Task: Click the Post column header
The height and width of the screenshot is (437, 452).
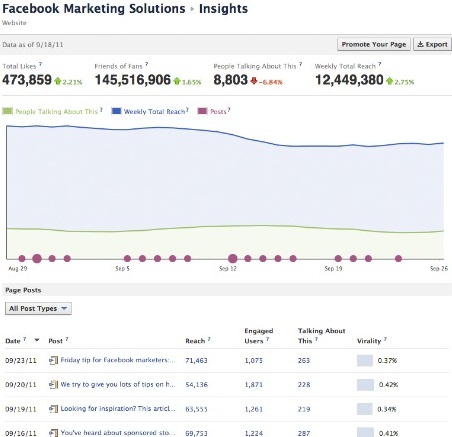Action: (55, 341)
